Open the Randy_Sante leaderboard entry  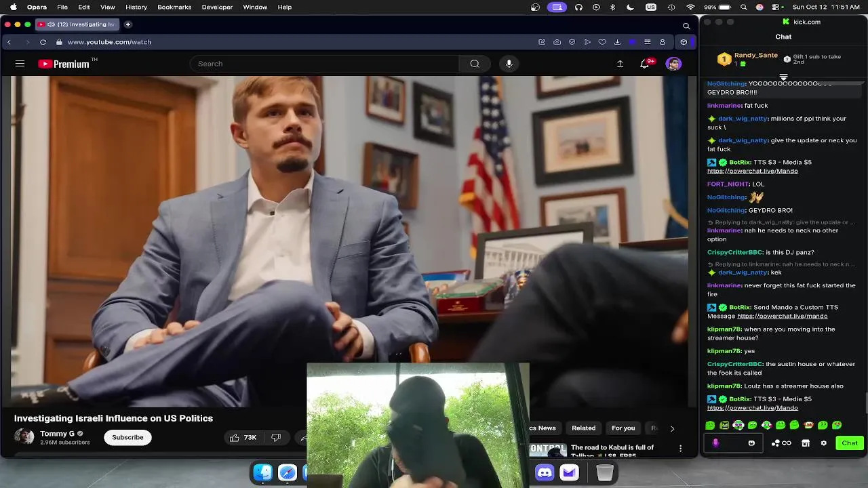(x=747, y=60)
